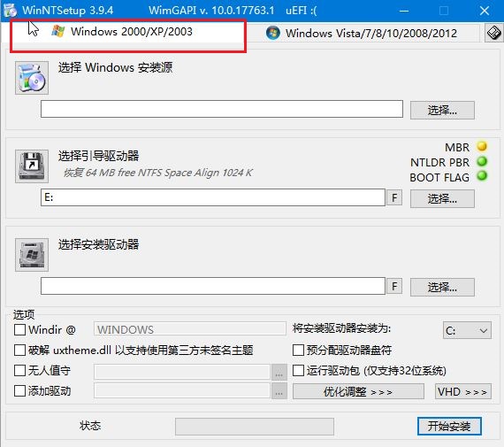Switch to Windows 2000/XP/2003 tab
The width and height of the screenshot is (504, 447).
(x=128, y=32)
